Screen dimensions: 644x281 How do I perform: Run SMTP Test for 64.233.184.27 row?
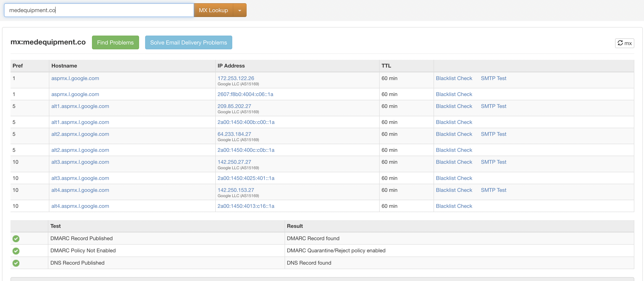click(x=493, y=134)
